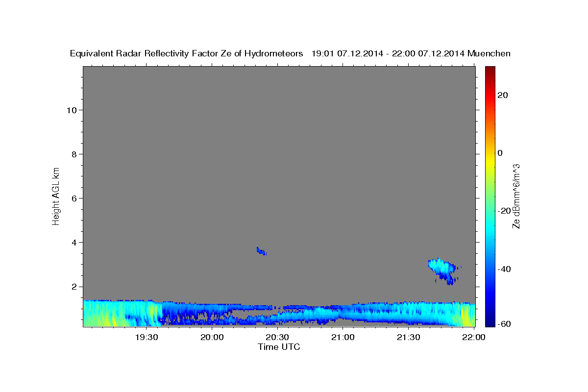The height and width of the screenshot is (392, 588).
Task: Click the height tick label '6'
Action: click(x=74, y=198)
